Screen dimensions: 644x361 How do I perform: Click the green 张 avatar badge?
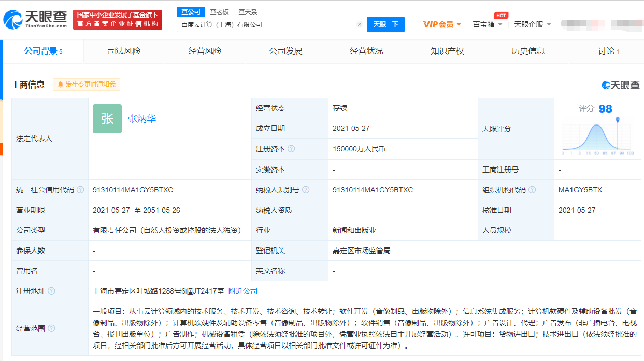[107, 119]
